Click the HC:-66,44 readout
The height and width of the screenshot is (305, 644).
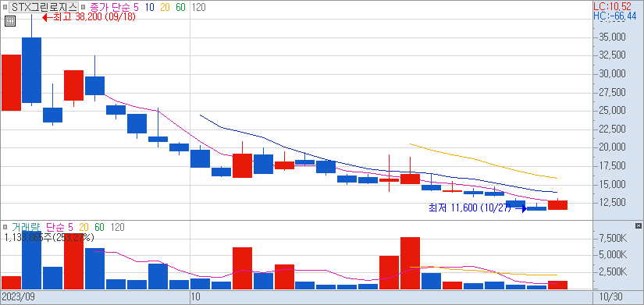(x=615, y=16)
